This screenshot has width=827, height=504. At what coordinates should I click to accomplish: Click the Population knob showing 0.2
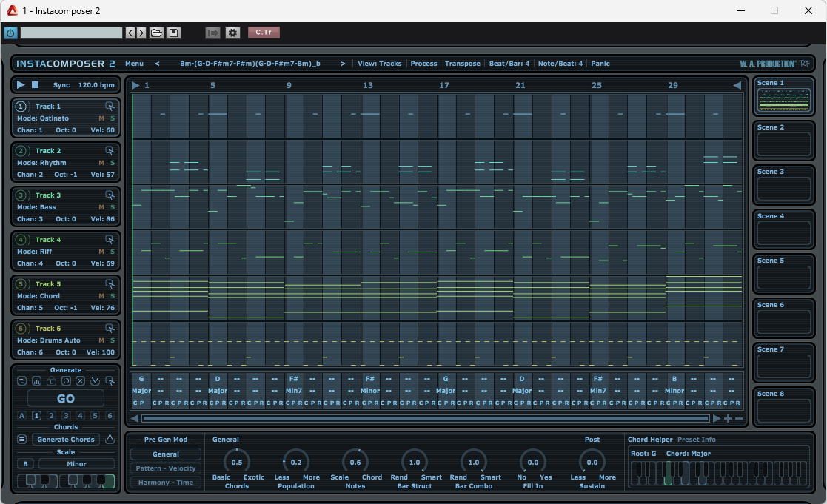(296, 462)
